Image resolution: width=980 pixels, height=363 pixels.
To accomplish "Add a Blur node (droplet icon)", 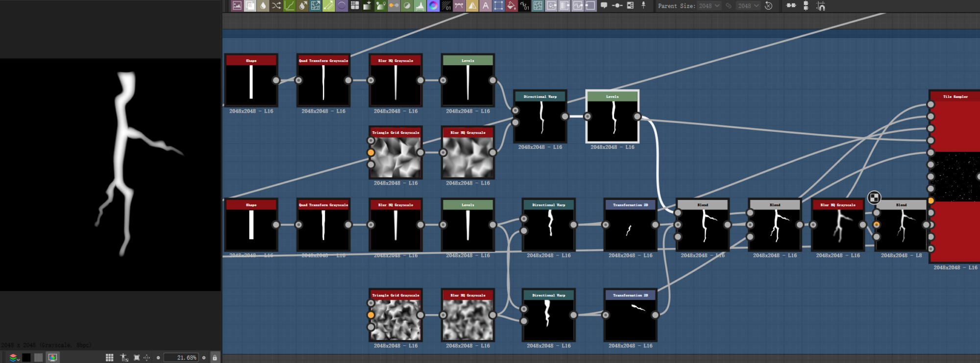I will click(263, 6).
